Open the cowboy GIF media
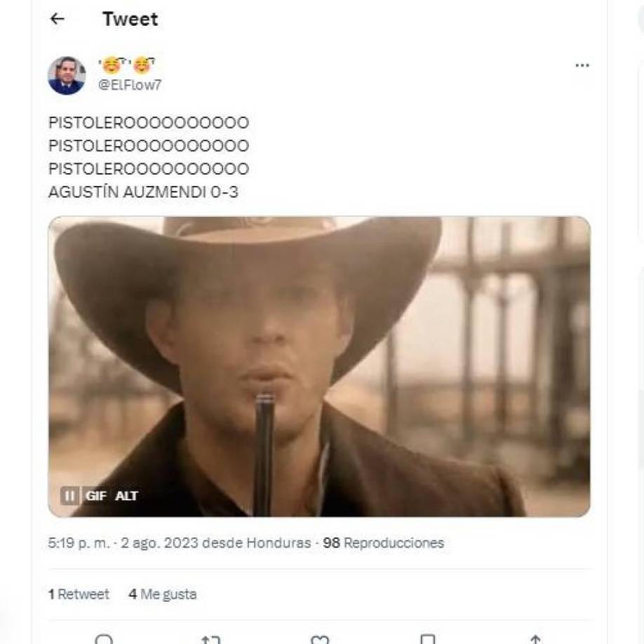This screenshot has width=644, height=644. [x=319, y=351]
